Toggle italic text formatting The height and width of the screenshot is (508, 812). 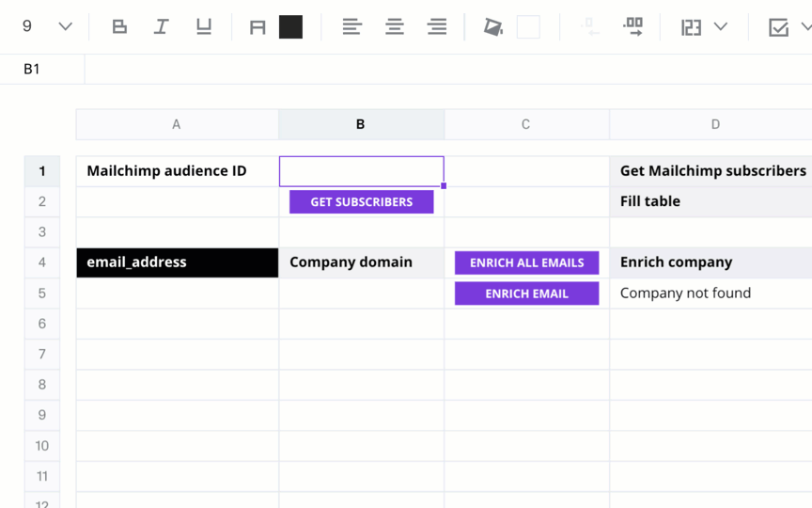point(162,26)
